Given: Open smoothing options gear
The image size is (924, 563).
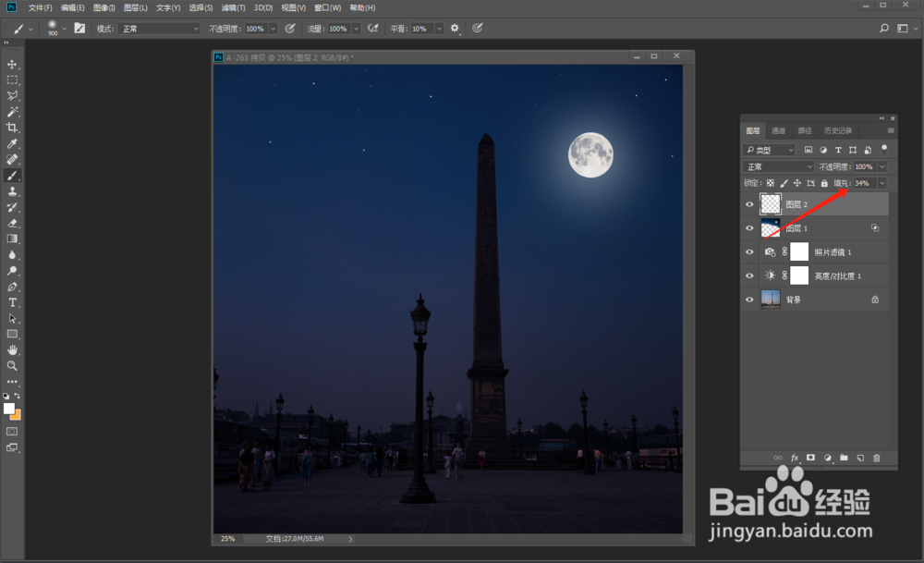Looking at the screenshot, I should (455, 28).
